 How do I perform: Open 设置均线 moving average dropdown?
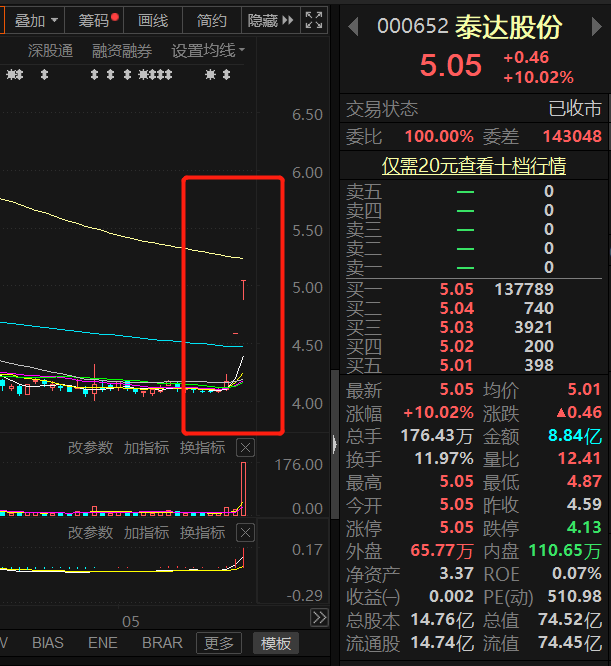208,51
